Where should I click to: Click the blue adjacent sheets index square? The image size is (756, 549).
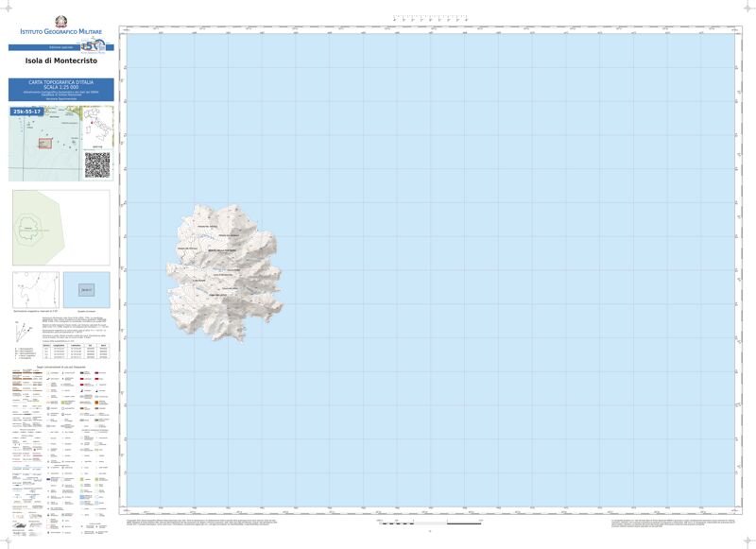point(86,289)
